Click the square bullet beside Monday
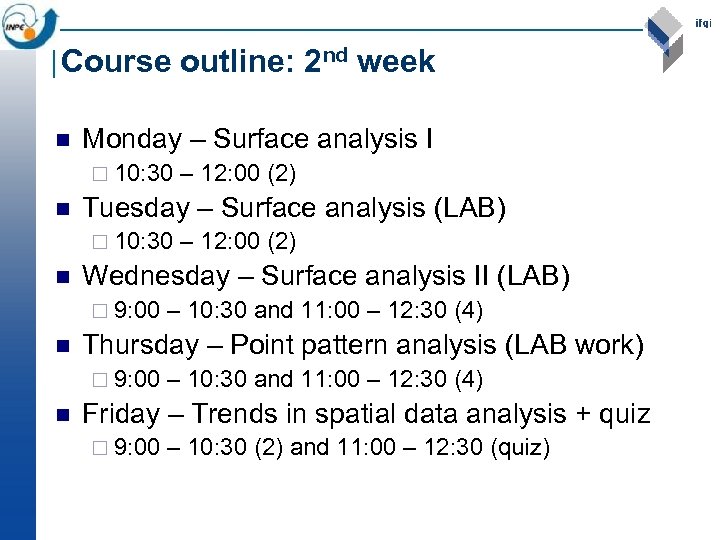This screenshot has width=720, height=540. tap(62, 140)
